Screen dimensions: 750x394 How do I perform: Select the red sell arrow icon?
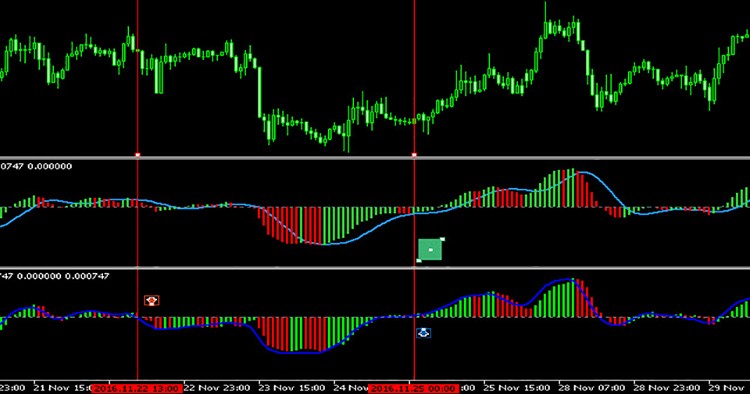(x=152, y=300)
